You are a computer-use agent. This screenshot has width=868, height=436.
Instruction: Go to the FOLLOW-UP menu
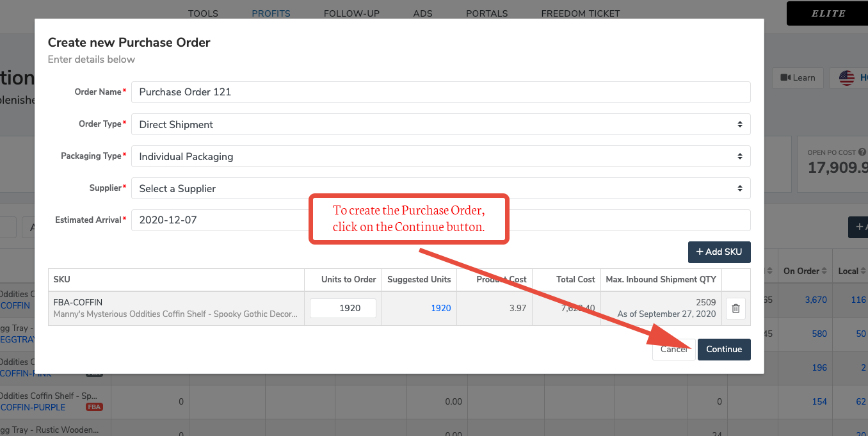coord(351,13)
